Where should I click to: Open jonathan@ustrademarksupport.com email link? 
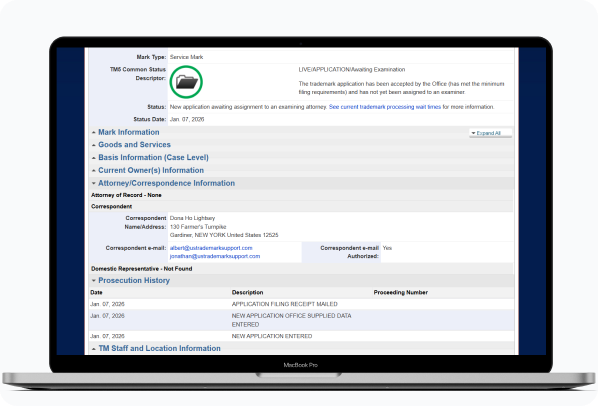pos(215,256)
